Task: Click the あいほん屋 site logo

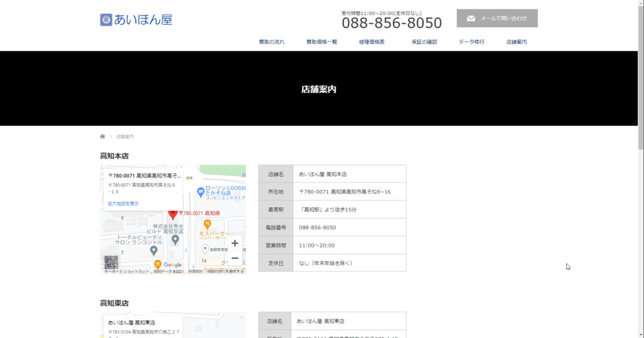Action: 136,19
